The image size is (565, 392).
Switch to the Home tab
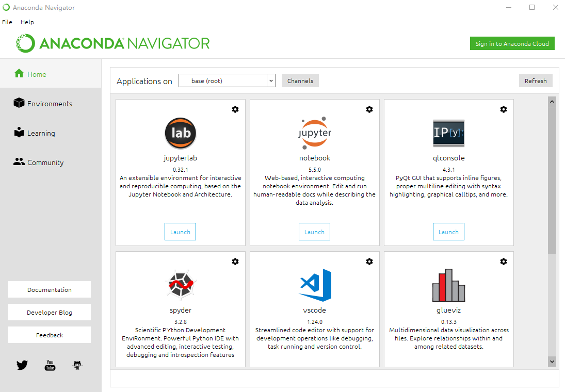51,73
